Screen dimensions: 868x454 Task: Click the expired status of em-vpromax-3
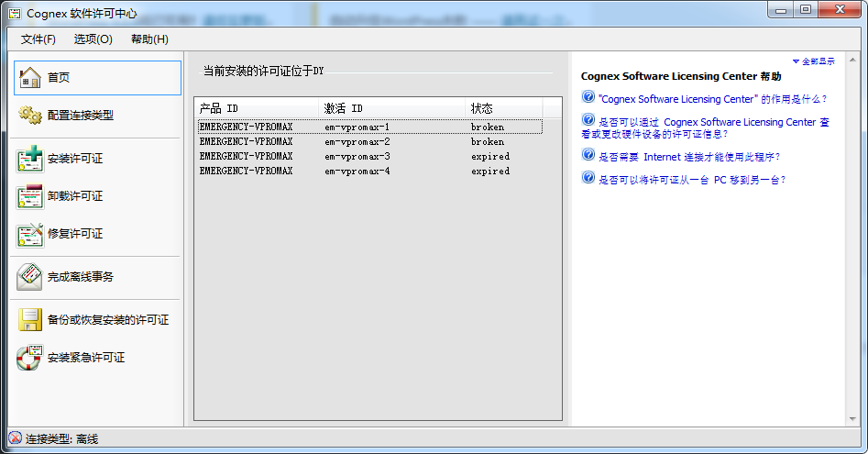490,157
